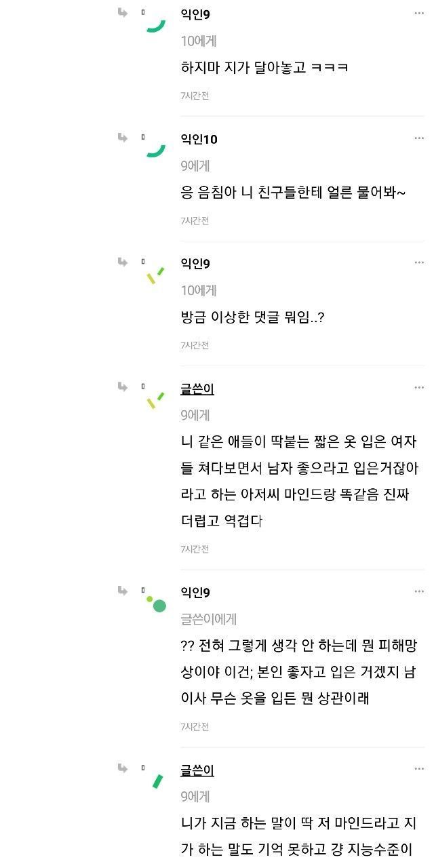The image size is (434, 868).
Task: Click the "9에게" label under 익인10
Action: 195,165
